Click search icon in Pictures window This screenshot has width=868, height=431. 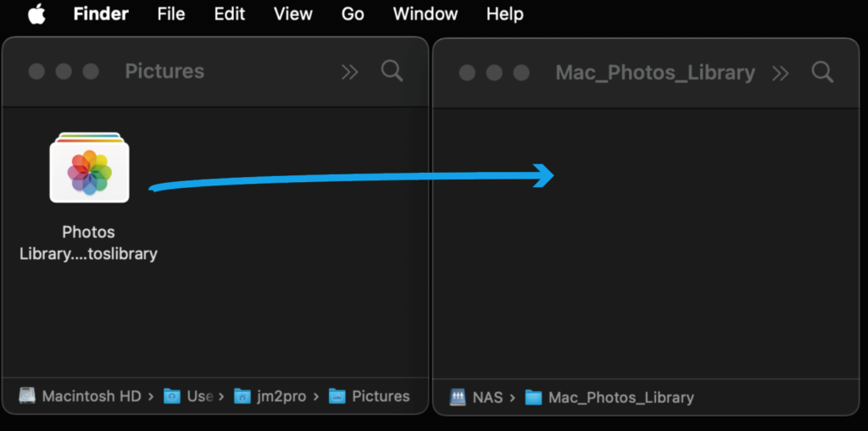pyautogui.click(x=392, y=70)
